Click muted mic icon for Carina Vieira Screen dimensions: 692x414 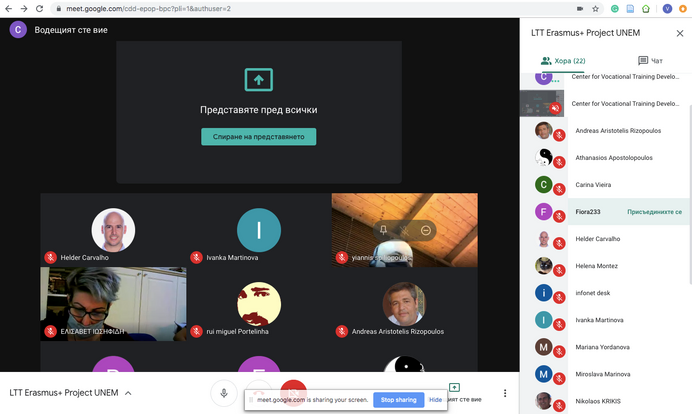coord(559,189)
